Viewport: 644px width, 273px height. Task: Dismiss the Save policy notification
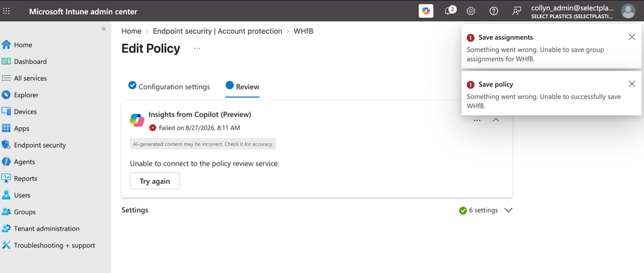632,84
